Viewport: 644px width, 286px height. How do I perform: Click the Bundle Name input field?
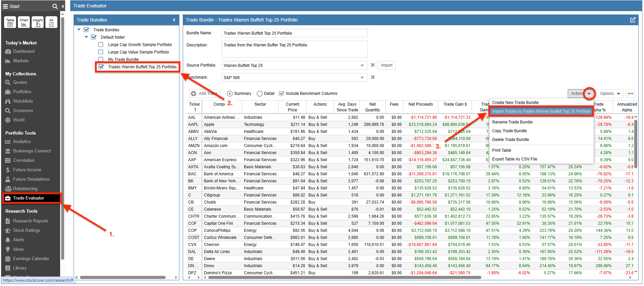(x=295, y=33)
